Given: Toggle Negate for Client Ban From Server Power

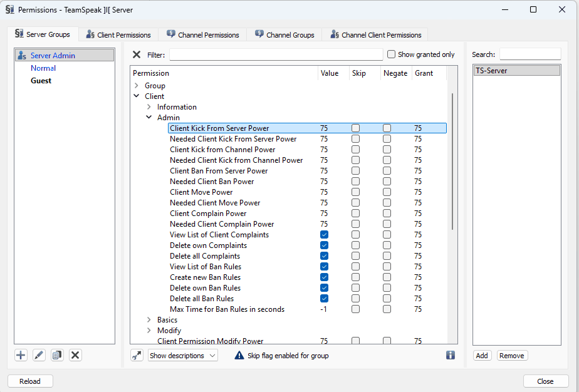Looking at the screenshot, I should click(387, 171).
